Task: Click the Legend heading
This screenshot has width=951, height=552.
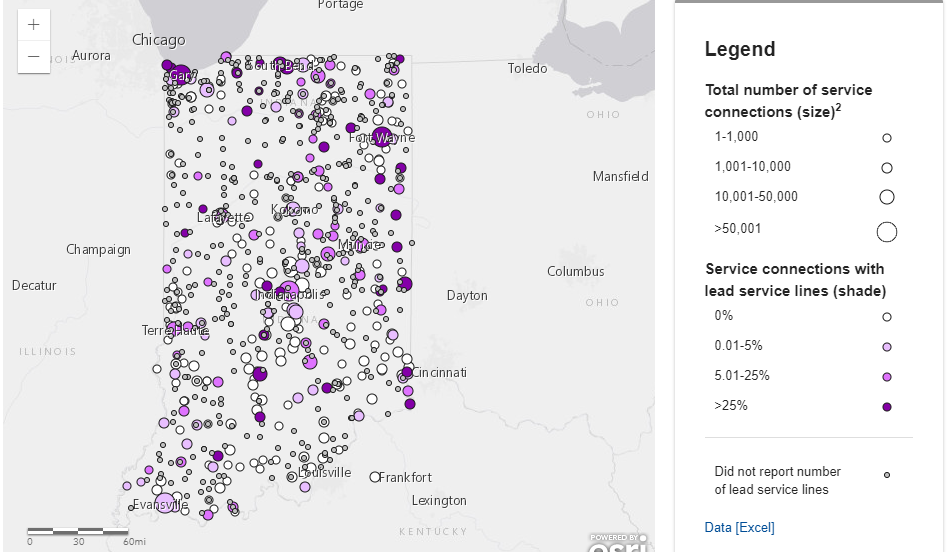Action: click(x=739, y=49)
